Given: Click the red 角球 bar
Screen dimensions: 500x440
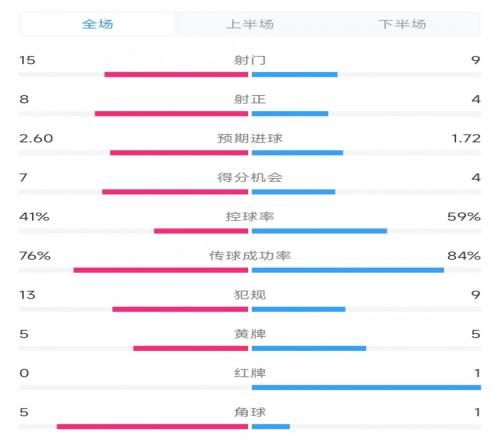Looking at the screenshot, I should [x=152, y=426].
